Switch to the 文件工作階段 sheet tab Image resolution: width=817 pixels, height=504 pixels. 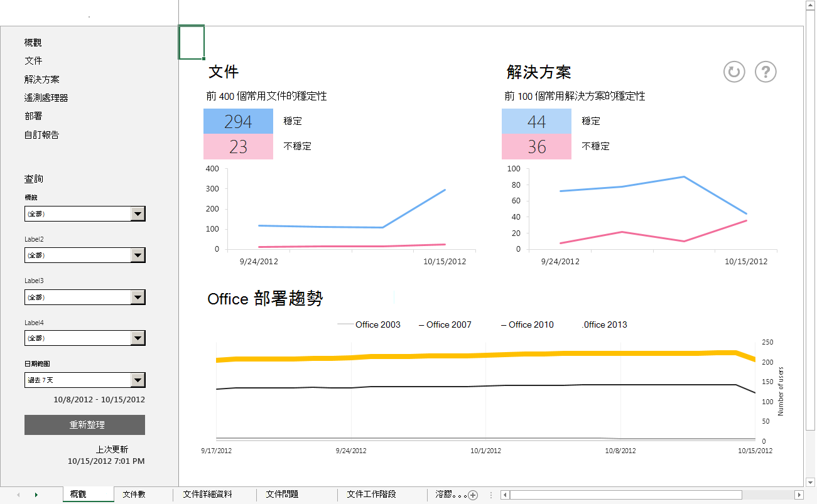tap(372, 495)
